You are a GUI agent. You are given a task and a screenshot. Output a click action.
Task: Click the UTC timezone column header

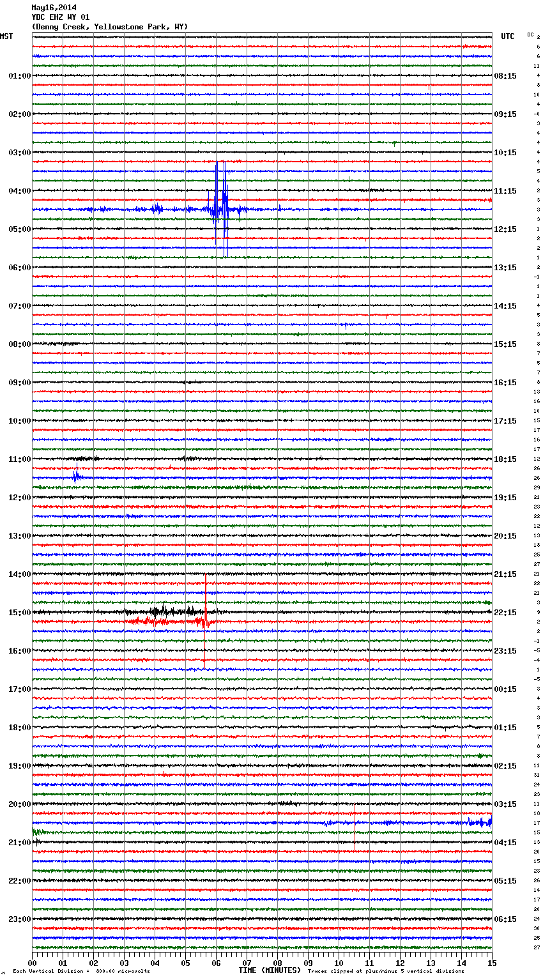(508, 36)
